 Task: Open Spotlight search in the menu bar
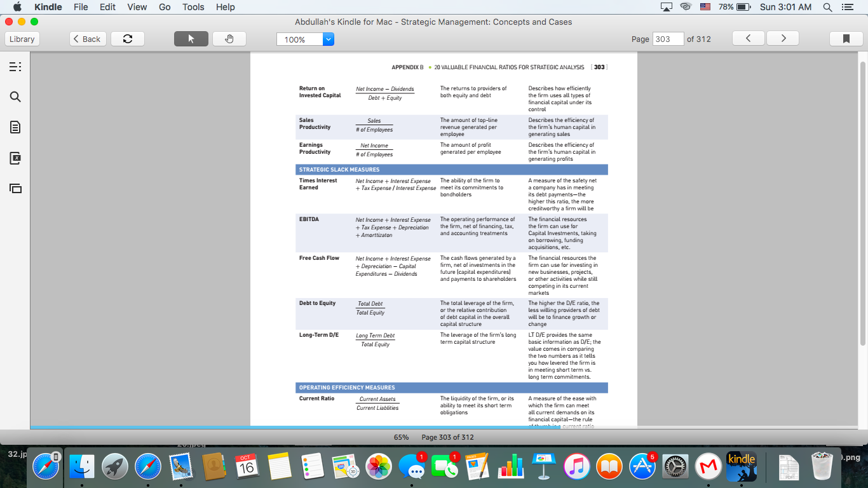[x=827, y=7]
